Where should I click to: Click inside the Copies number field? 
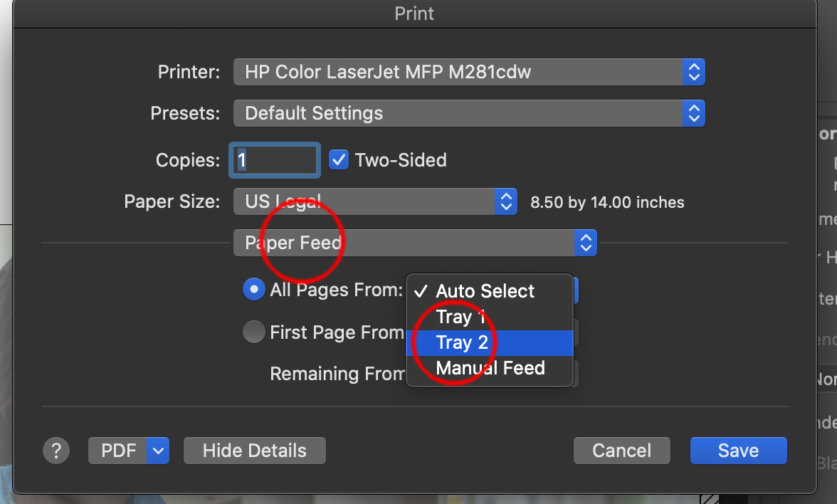[274, 160]
